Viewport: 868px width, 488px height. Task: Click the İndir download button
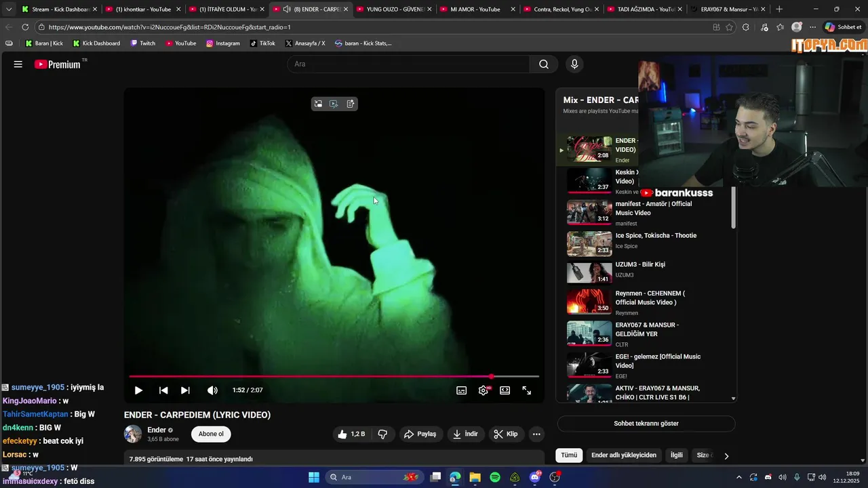click(x=466, y=434)
